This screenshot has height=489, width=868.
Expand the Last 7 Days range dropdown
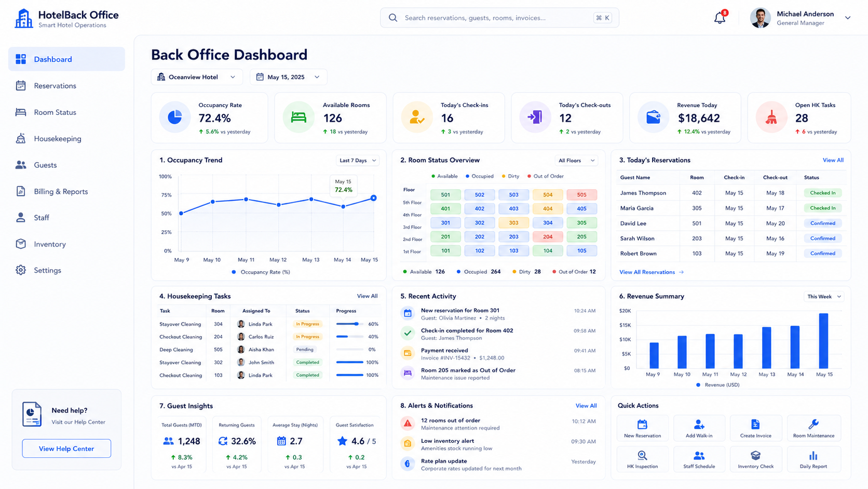coord(358,161)
